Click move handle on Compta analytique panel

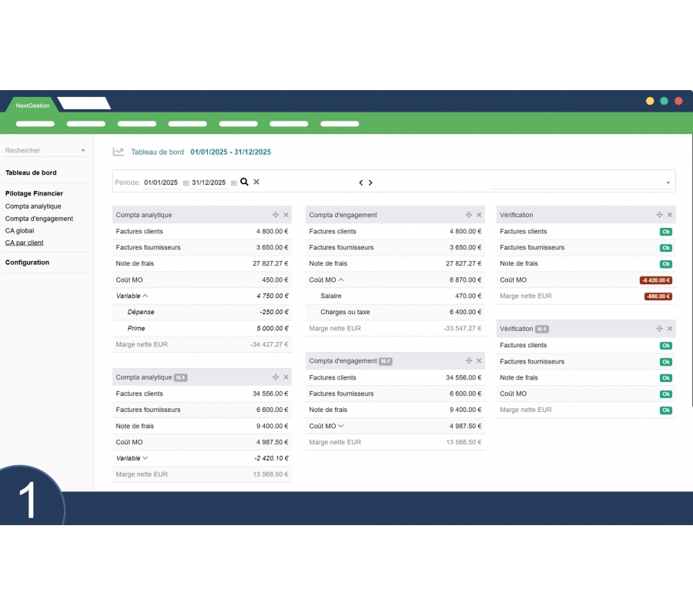276,215
